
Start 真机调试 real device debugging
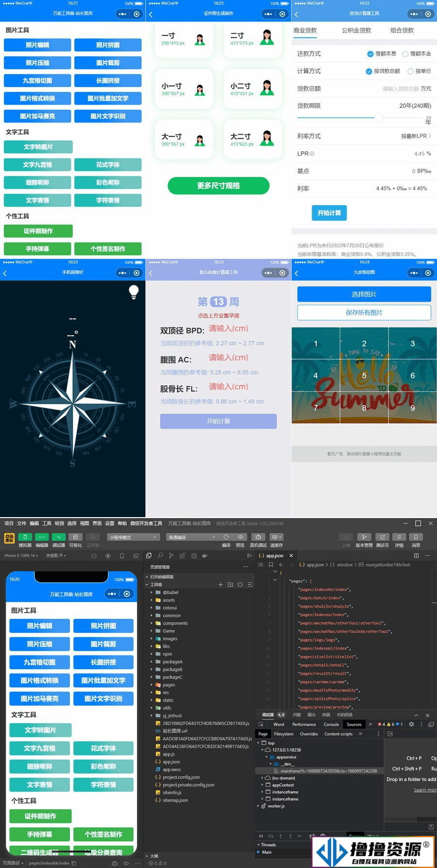(x=258, y=537)
